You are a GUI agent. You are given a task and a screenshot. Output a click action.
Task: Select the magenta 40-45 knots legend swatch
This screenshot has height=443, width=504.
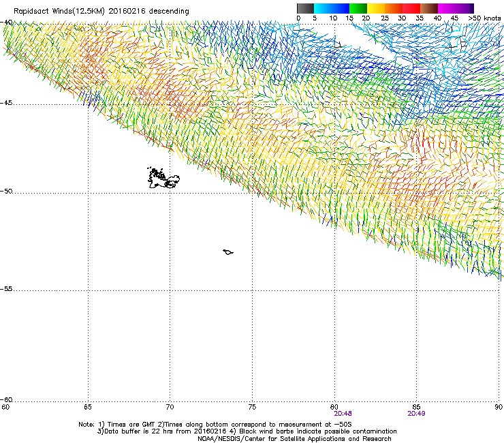click(x=447, y=8)
